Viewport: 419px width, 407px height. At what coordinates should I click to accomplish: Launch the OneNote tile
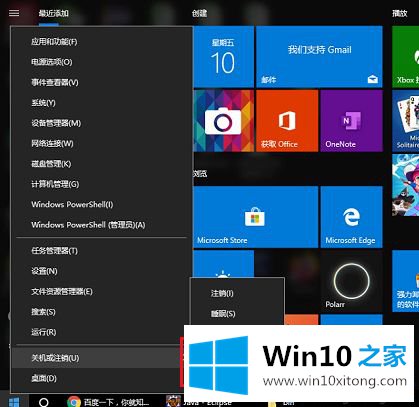[351, 121]
